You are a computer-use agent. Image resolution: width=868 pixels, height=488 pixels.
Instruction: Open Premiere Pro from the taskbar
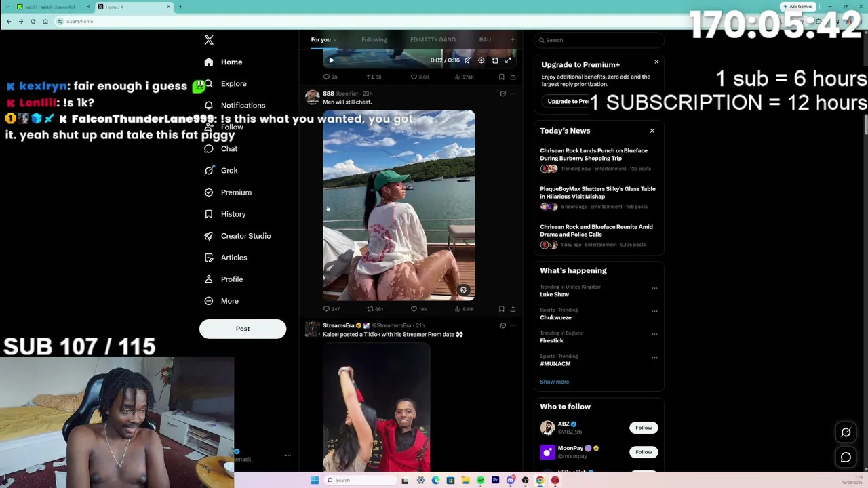495,481
